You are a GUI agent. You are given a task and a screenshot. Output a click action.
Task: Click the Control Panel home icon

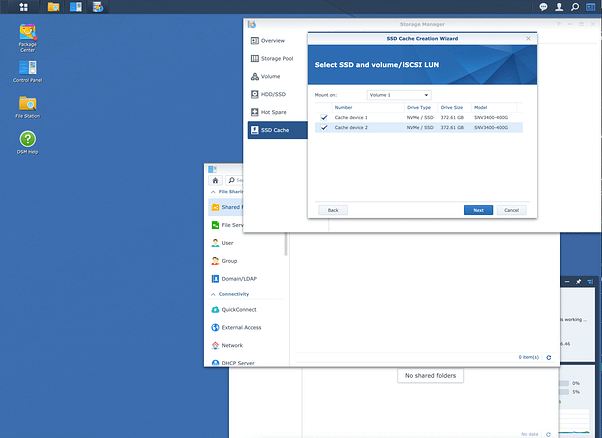click(x=216, y=180)
